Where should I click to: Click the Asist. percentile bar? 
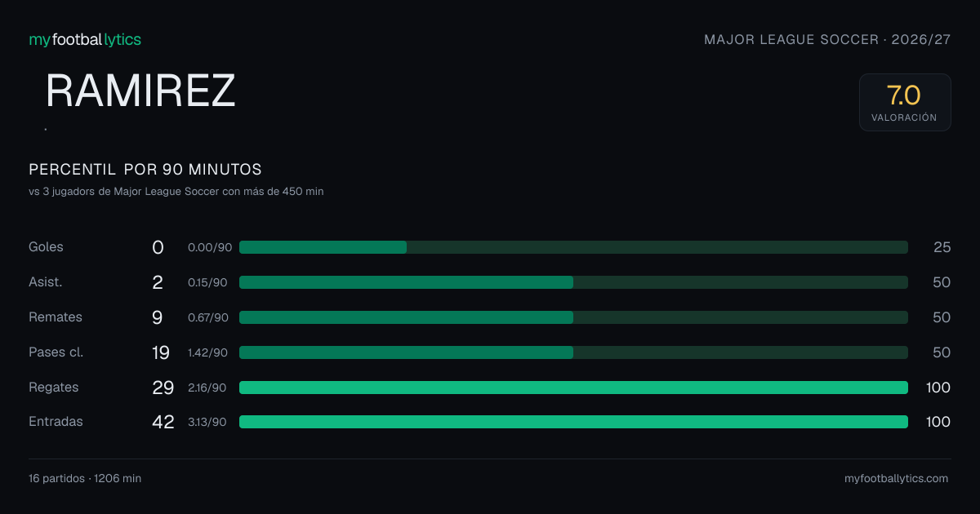coord(573,282)
